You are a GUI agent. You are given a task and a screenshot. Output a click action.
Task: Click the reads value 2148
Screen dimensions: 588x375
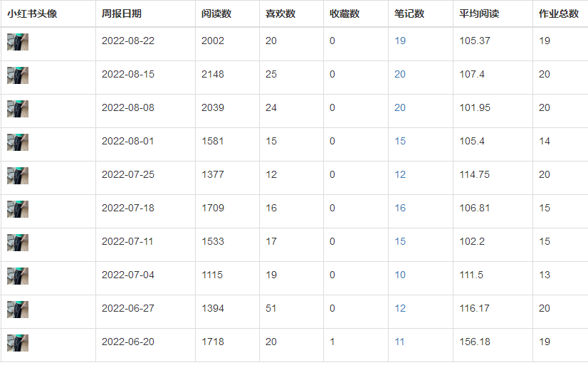213,74
